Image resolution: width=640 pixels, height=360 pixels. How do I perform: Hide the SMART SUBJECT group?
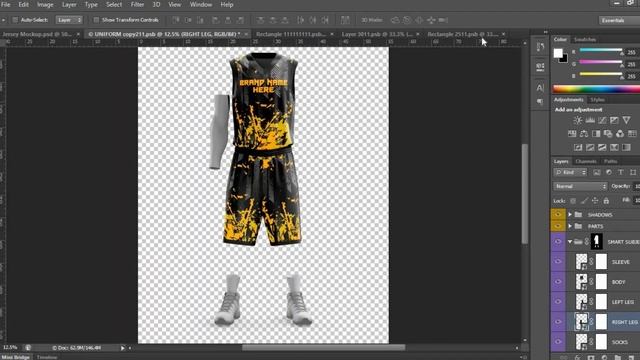coord(558,242)
